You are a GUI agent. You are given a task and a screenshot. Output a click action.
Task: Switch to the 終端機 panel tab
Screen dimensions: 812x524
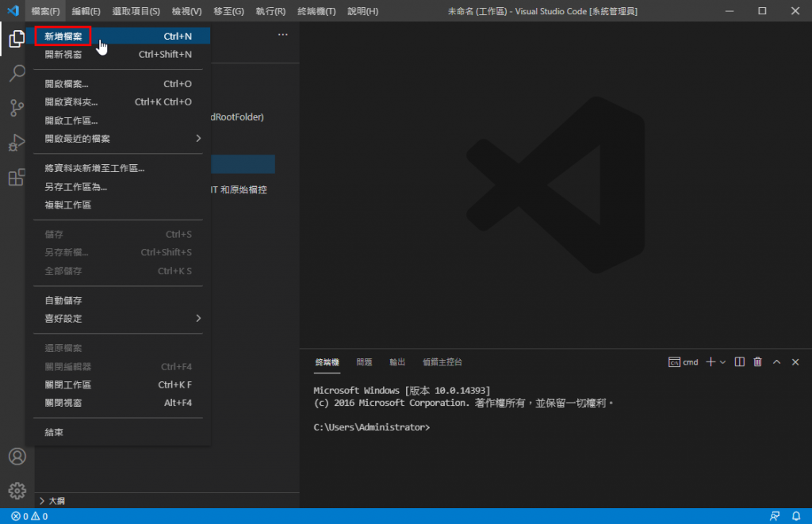click(x=327, y=362)
